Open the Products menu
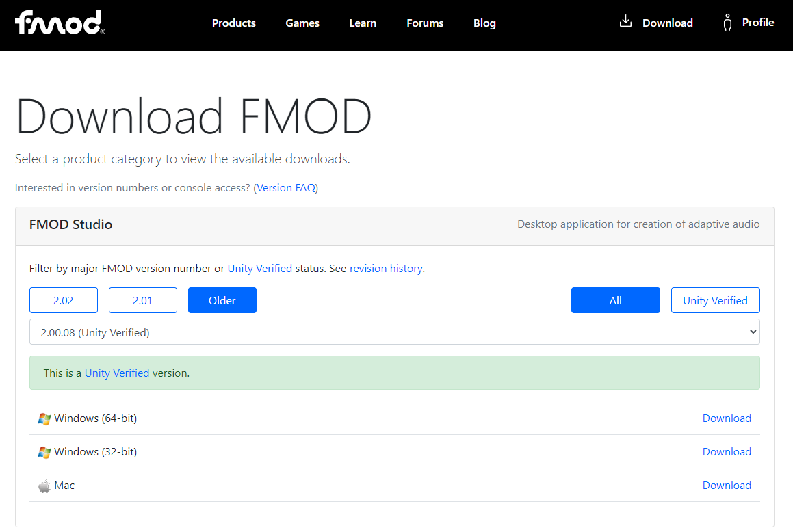793x532 pixels. (x=233, y=23)
